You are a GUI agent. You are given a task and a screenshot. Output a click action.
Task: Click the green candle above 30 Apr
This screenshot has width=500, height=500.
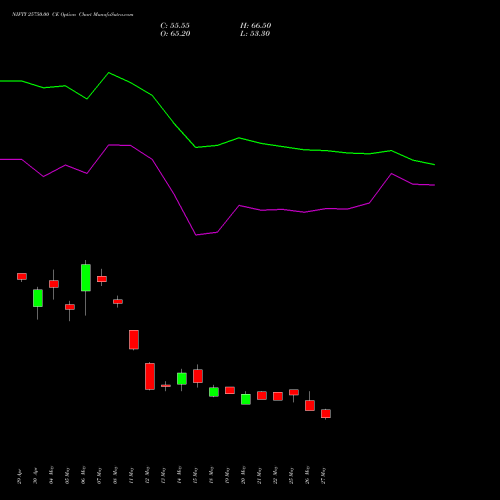click(x=38, y=298)
